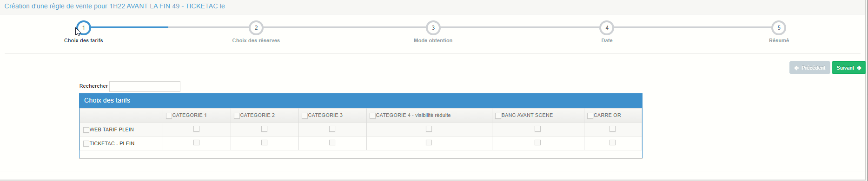This screenshot has height=181, width=868.
Task: Check the BANC AVANT SCENE header checkbox
Action: tap(498, 116)
